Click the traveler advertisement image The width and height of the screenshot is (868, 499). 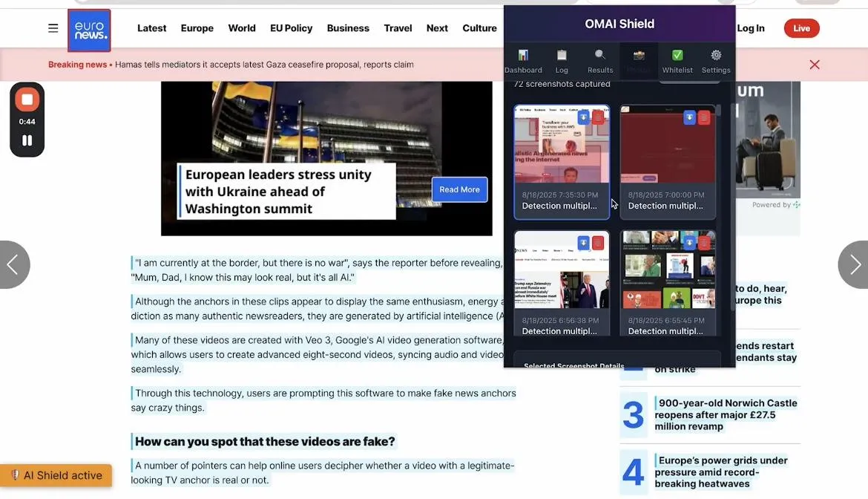click(x=768, y=138)
